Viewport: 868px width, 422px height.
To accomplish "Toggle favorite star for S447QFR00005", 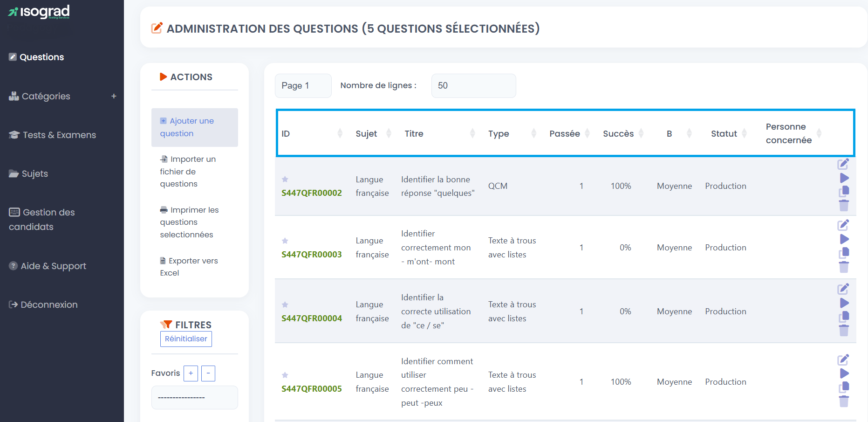I will pyautogui.click(x=285, y=375).
